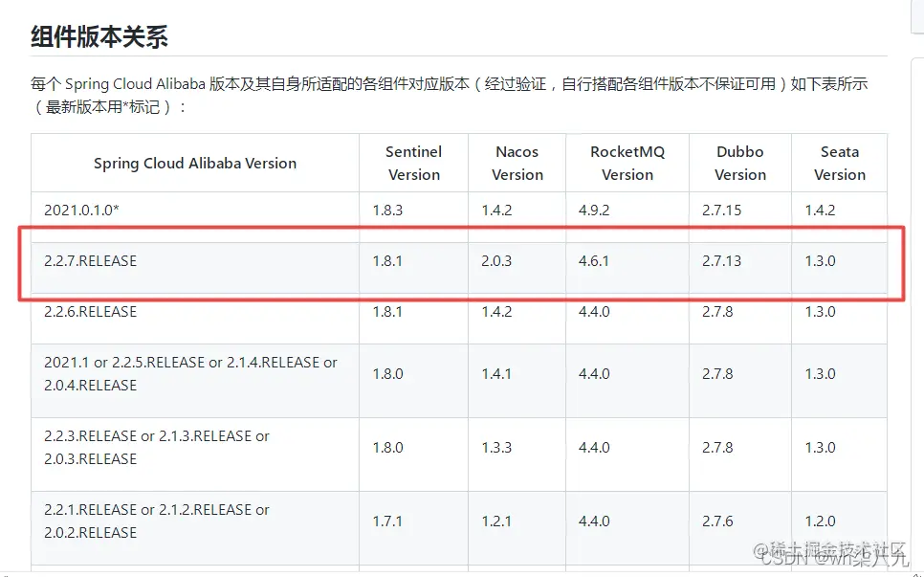Select Nacos value 2.0.3

pyautogui.click(x=496, y=261)
